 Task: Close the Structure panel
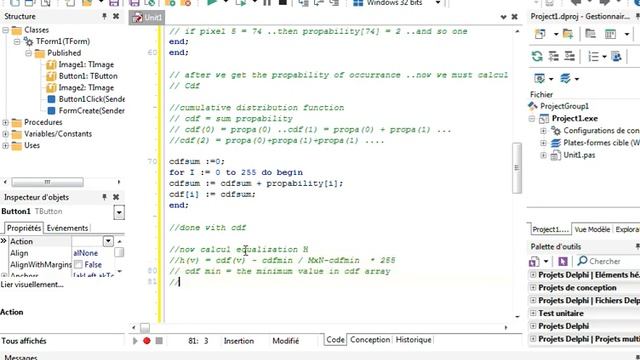coord(116,16)
